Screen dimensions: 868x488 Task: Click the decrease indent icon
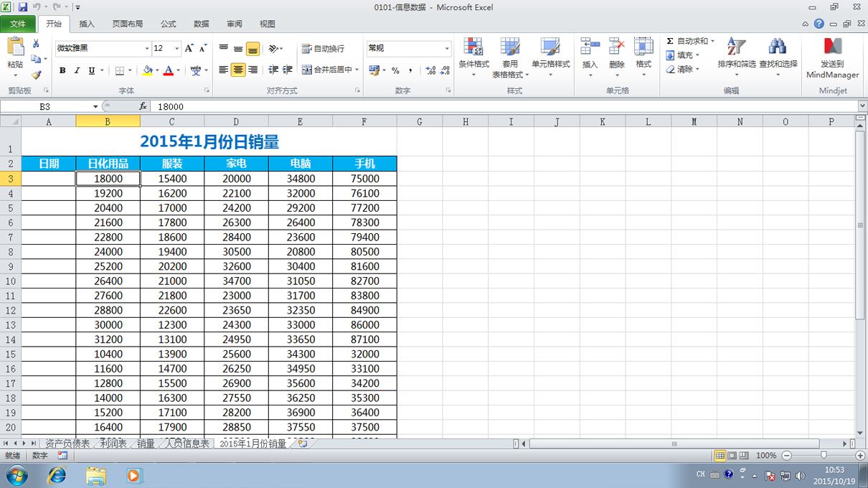pos(273,70)
